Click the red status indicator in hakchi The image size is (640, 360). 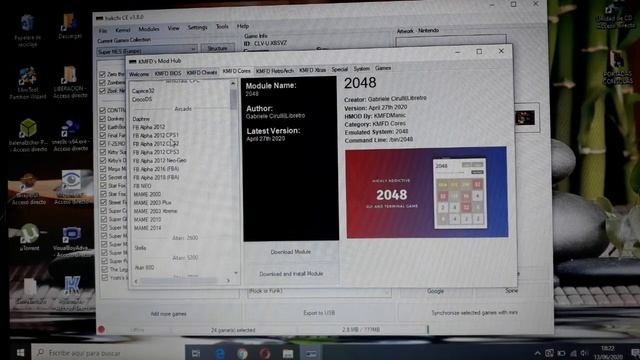101,329
